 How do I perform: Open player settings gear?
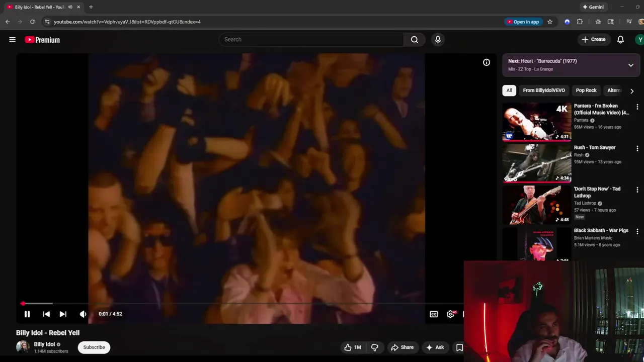(451, 314)
